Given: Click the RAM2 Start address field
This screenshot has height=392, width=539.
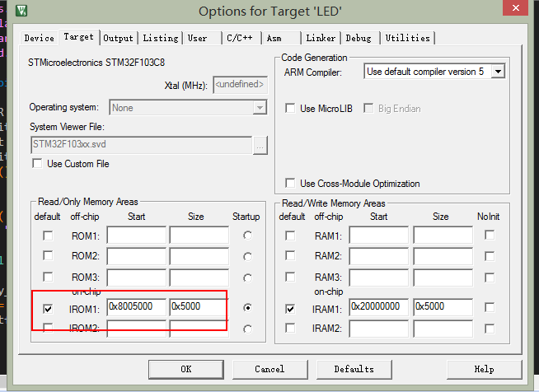Looking at the screenshot, I should tap(379, 257).
